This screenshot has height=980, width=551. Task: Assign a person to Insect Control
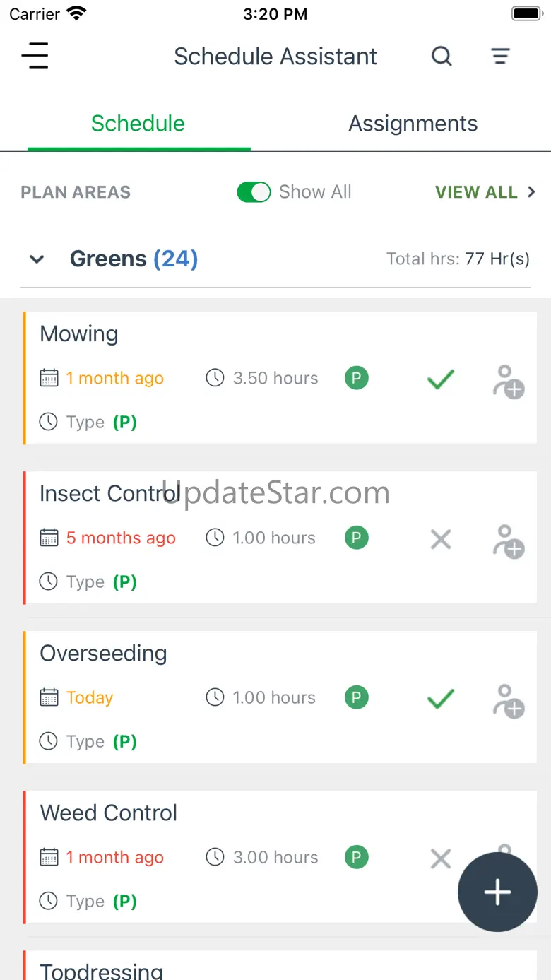[508, 541]
